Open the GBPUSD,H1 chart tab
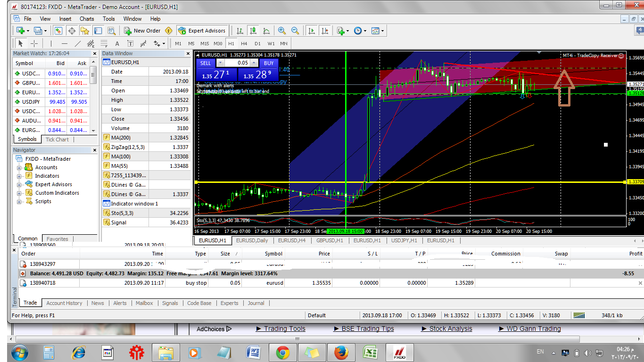The image size is (644, 362). coord(330,240)
